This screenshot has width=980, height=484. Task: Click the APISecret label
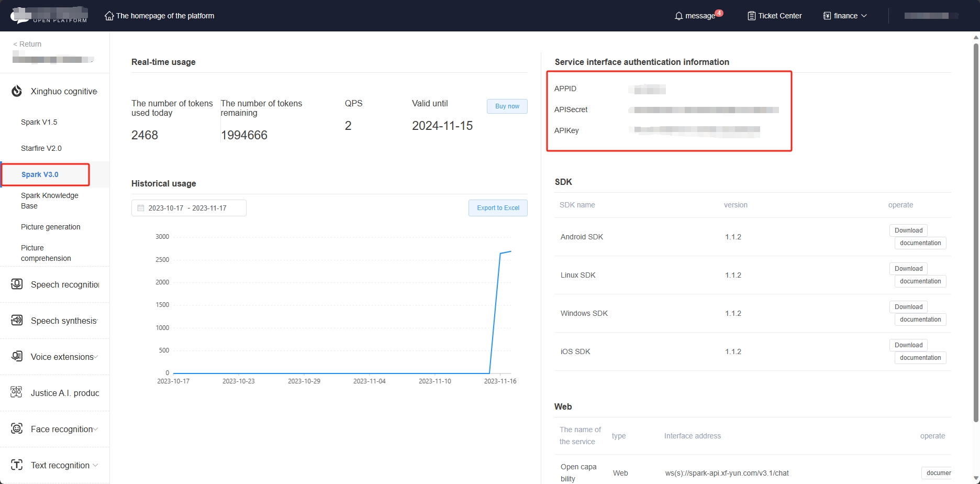point(571,109)
